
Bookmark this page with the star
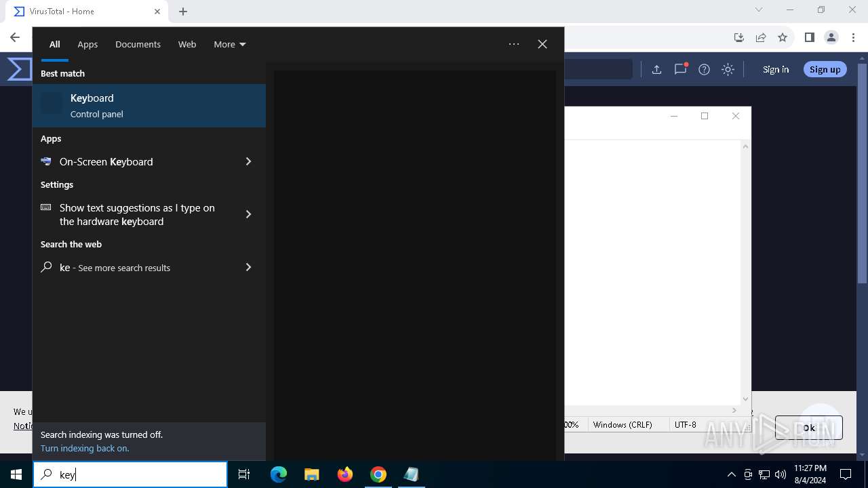tap(783, 37)
